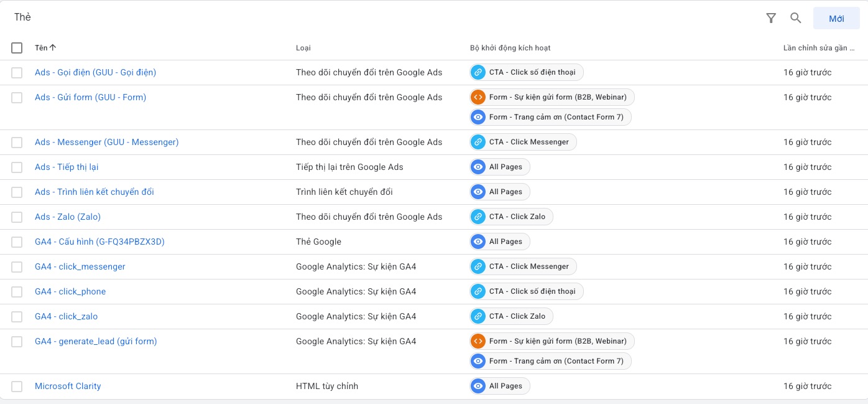Open tag GA4 - Cấu hình (G-FQ34PBZX3D)
This screenshot has height=404, width=868.
(x=99, y=242)
